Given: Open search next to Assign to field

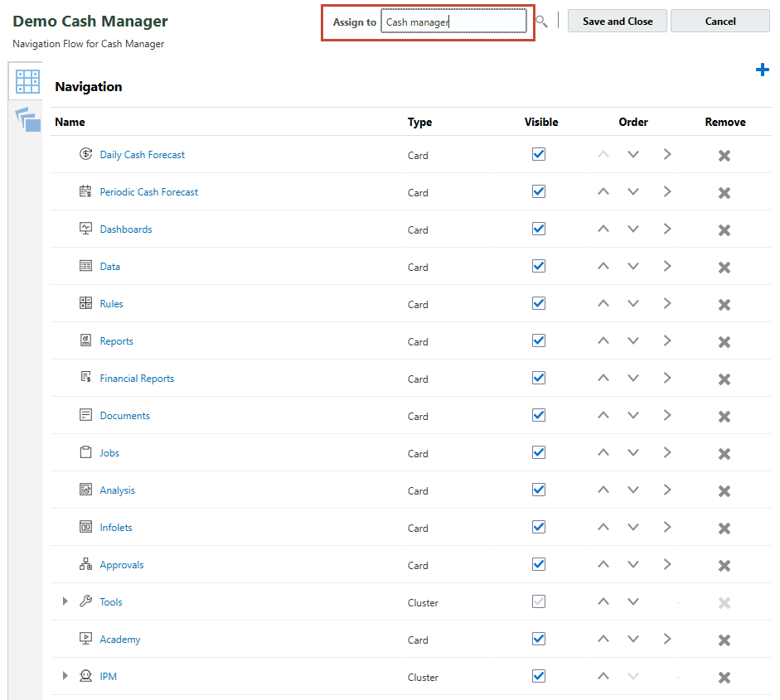Looking at the screenshot, I should 541,22.
